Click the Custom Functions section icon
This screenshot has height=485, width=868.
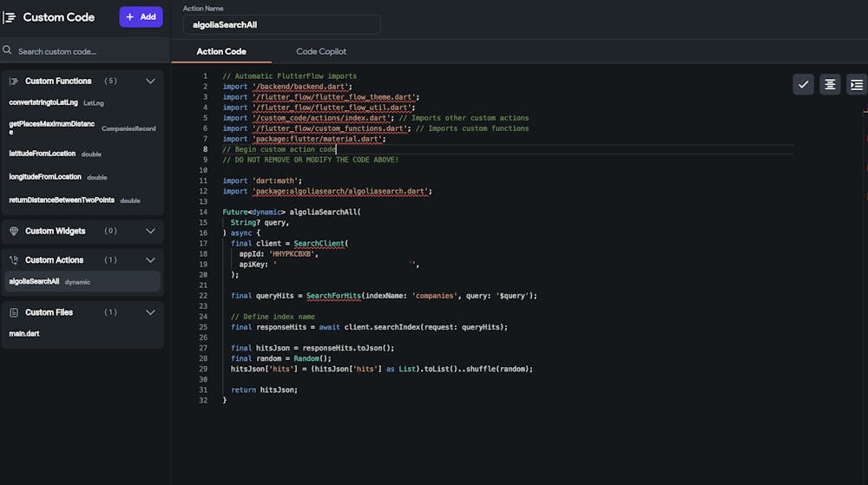coord(14,82)
